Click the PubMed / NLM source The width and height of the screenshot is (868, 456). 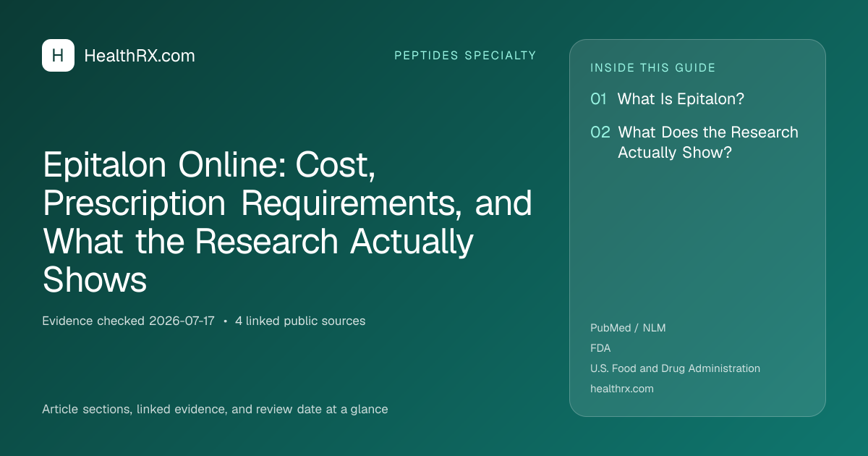(628, 328)
